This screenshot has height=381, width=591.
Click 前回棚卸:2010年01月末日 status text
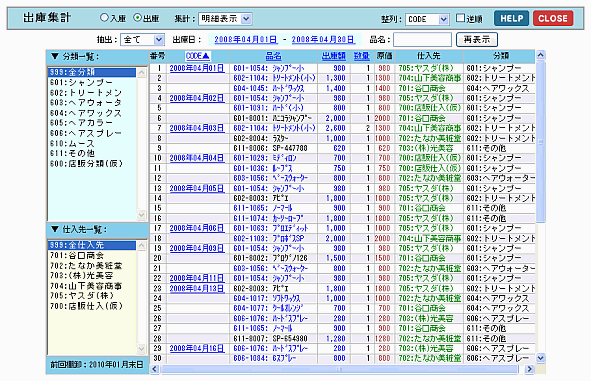tap(97, 365)
